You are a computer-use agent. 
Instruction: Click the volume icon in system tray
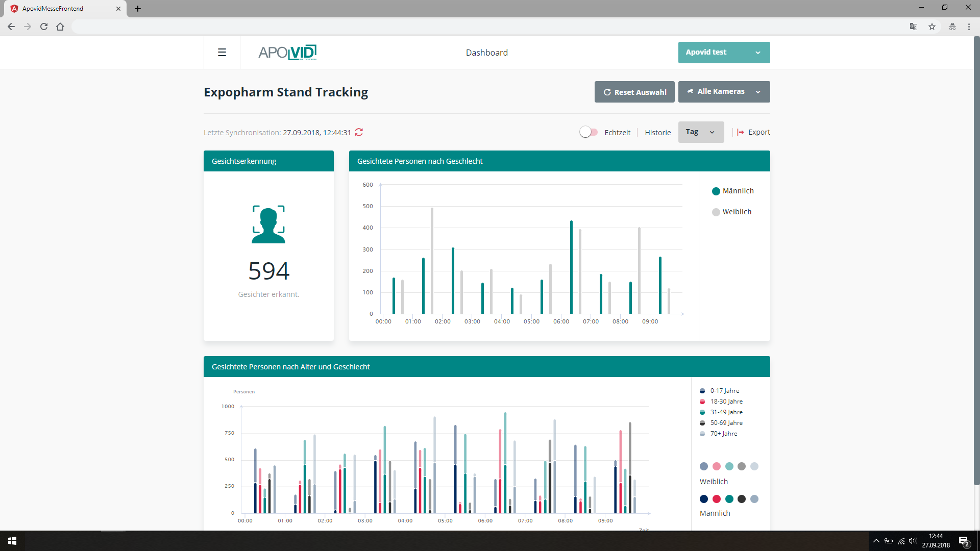pos(913,541)
